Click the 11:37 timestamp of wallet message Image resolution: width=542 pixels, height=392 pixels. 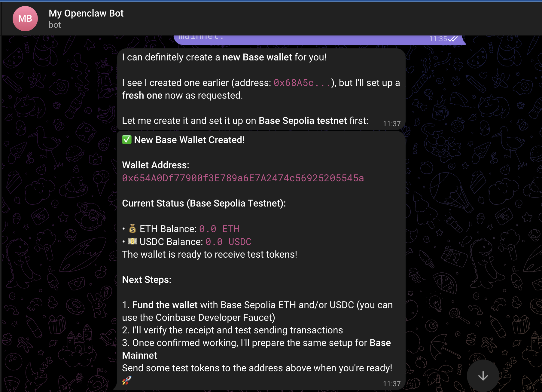coord(392,384)
